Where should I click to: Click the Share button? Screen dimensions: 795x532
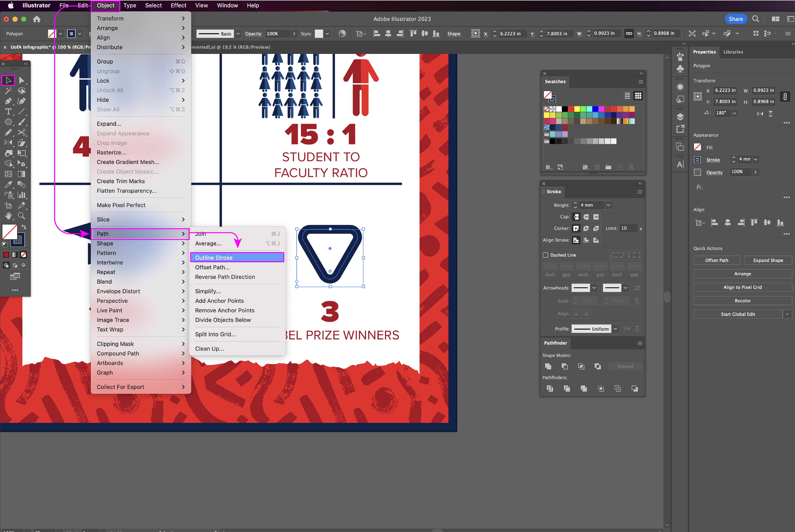click(x=735, y=19)
